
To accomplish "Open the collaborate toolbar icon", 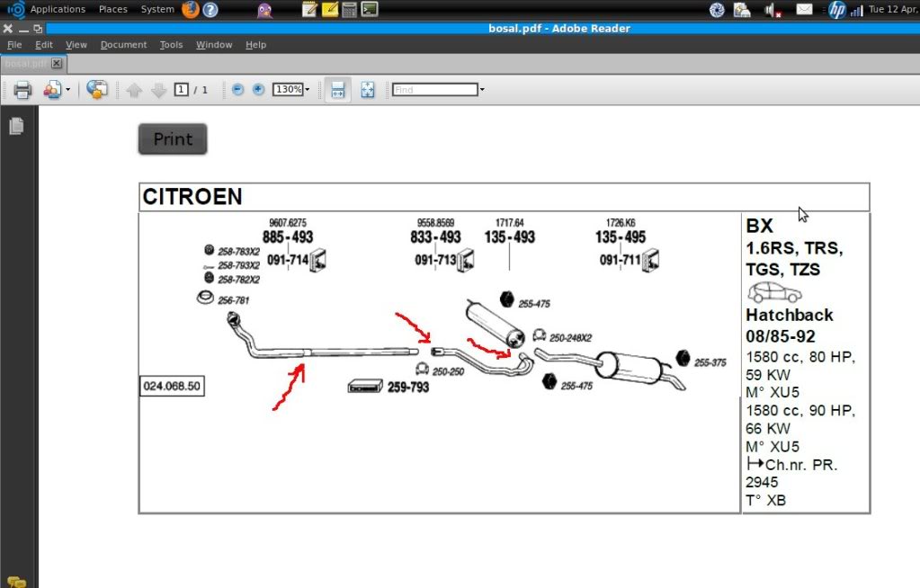I will click(x=51, y=90).
